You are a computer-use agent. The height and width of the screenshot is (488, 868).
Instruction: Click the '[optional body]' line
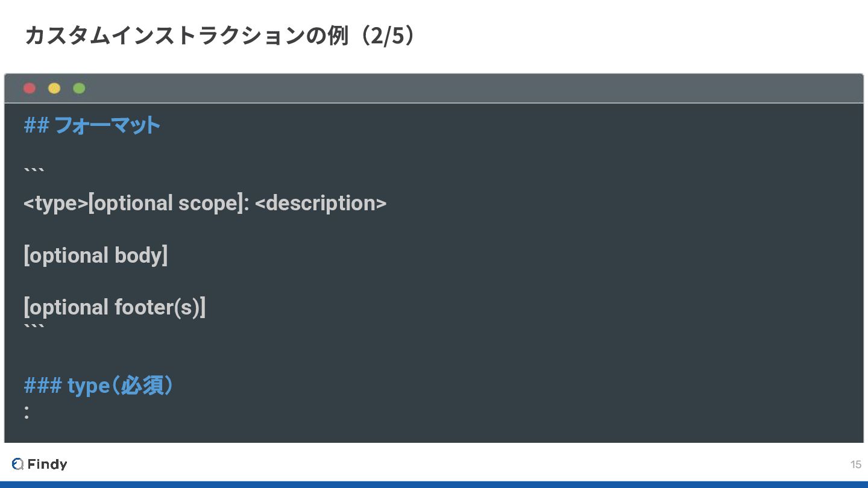[95, 255]
